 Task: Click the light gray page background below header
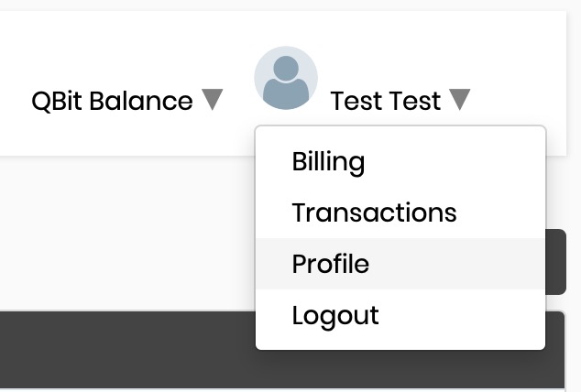point(126,234)
